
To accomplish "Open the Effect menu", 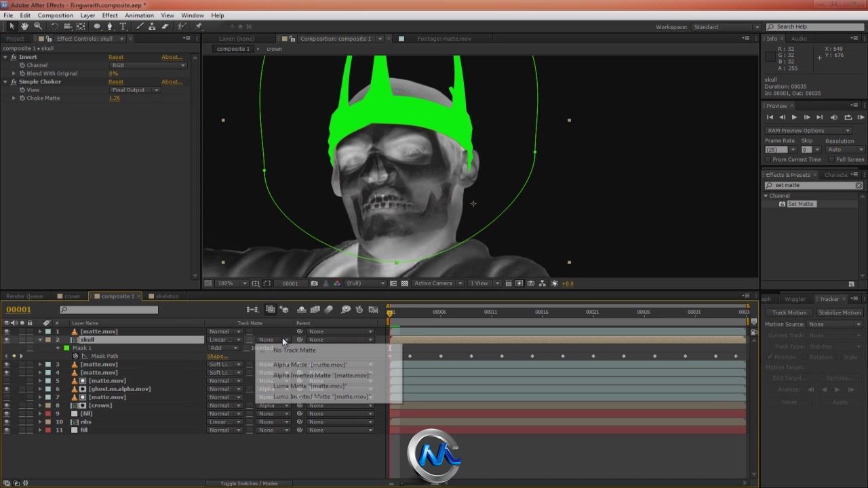I will click(x=110, y=15).
